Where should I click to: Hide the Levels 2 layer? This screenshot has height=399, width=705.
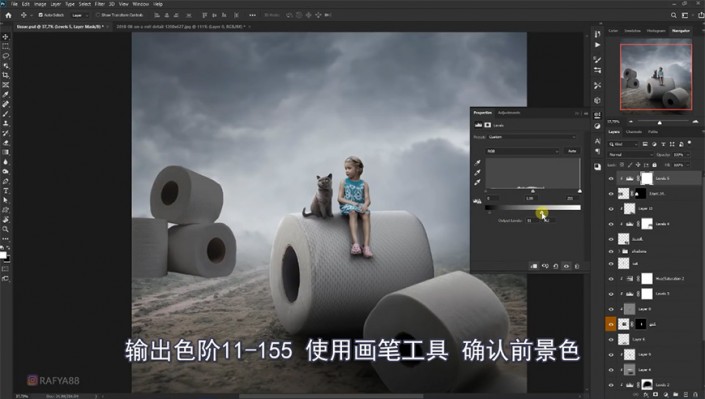[611, 385]
